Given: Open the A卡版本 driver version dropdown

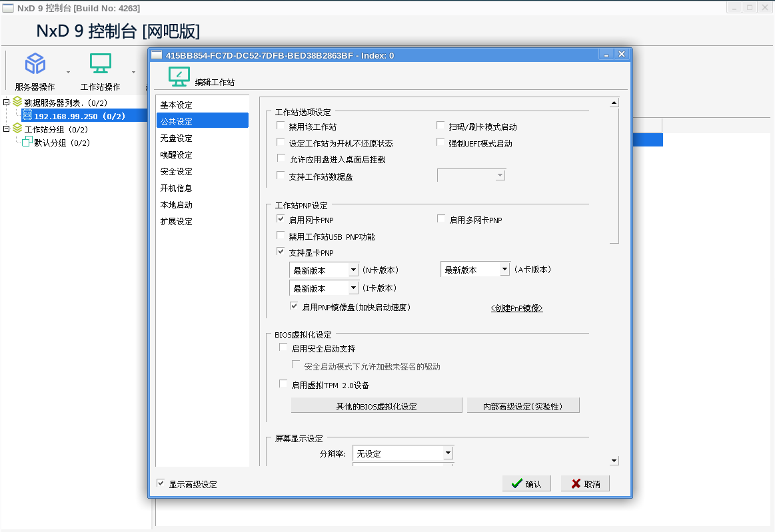Looking at the screenshot, I should click(x=474, y=269).
